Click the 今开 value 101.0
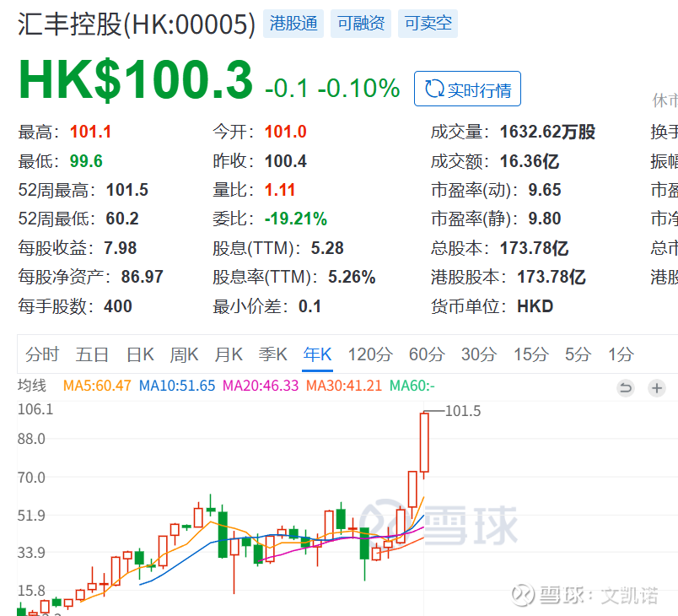678x616 pixels. click(x=285, y=132)
